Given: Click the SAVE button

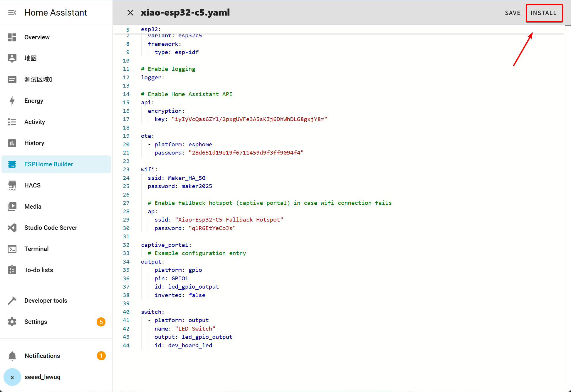Looking at the screenshot, I should (513, 13).
